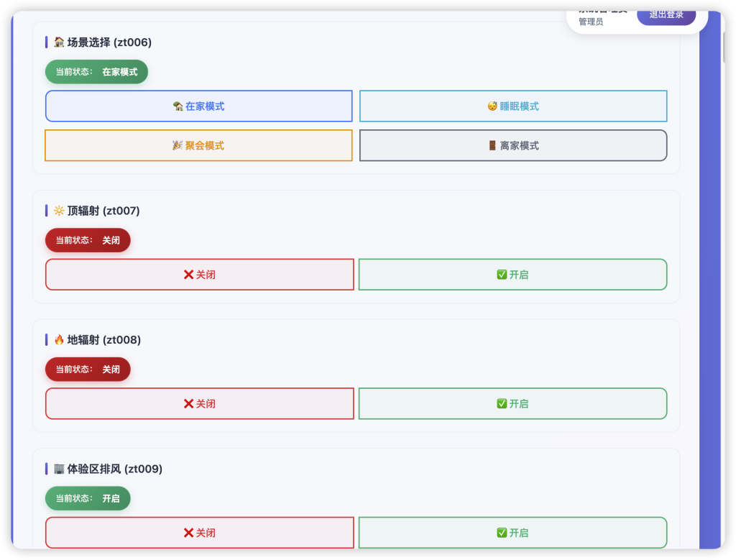Image resolution: width=736 pixels, height=560 pixels.
Task: Enable 体验区排风 with 开启 button
Action: click(x=513, y=533)
